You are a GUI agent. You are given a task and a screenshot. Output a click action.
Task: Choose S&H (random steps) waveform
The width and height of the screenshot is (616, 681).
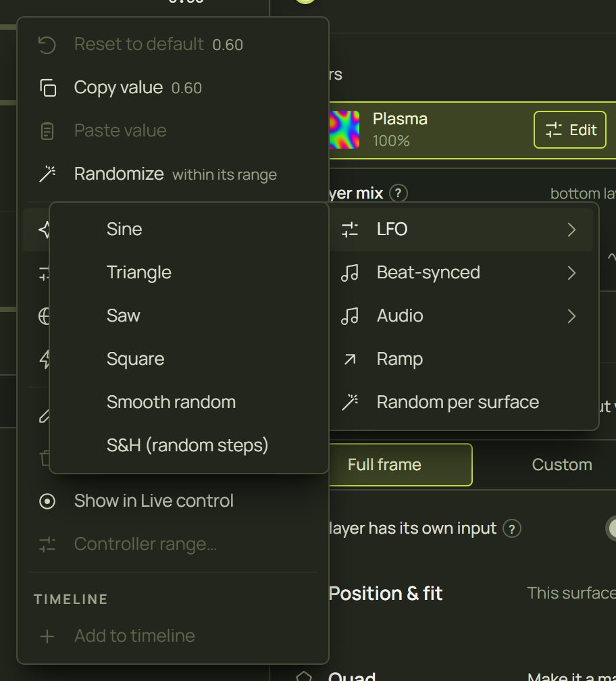[x=189, y=446]
